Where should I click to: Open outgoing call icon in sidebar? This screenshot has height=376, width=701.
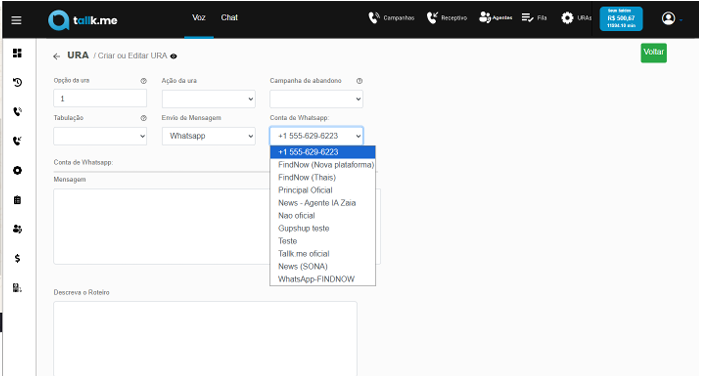(17, 111)
